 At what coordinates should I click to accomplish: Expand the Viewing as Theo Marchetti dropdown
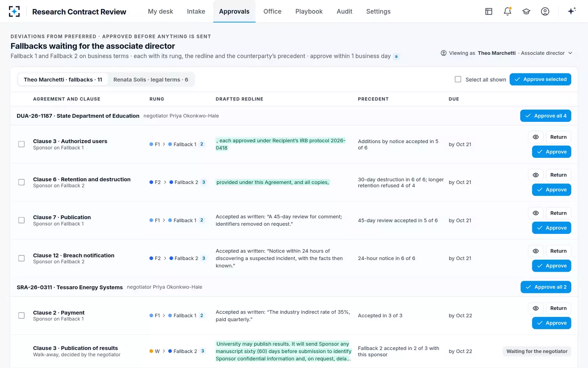pyautogui.click(x=507, y=53)
